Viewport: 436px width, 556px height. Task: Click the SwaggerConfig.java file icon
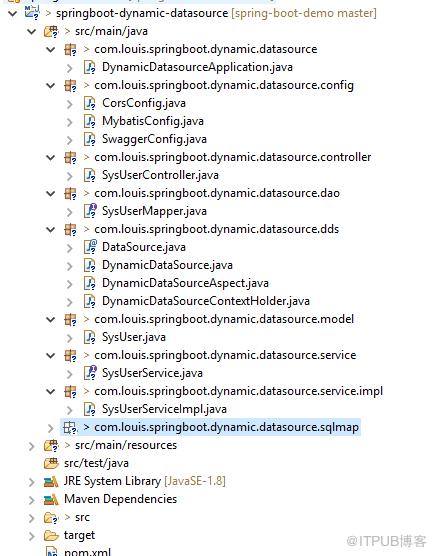tap(90, 139)
